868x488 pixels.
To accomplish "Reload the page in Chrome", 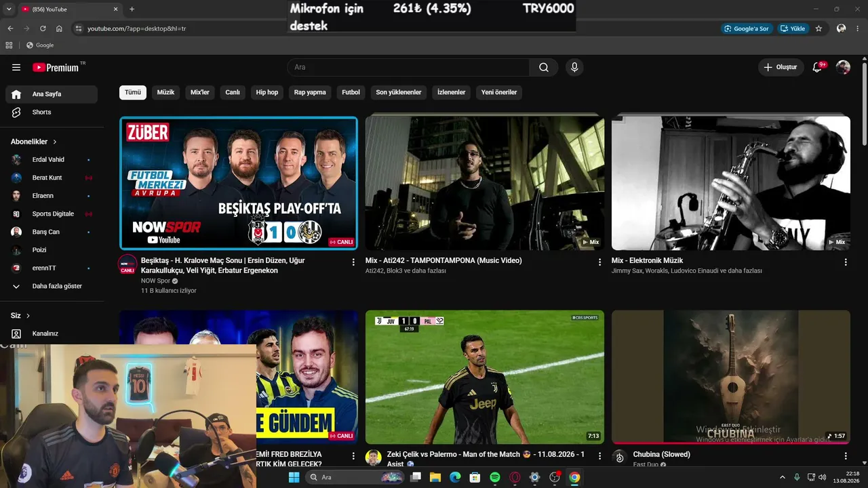I will 43,28.
